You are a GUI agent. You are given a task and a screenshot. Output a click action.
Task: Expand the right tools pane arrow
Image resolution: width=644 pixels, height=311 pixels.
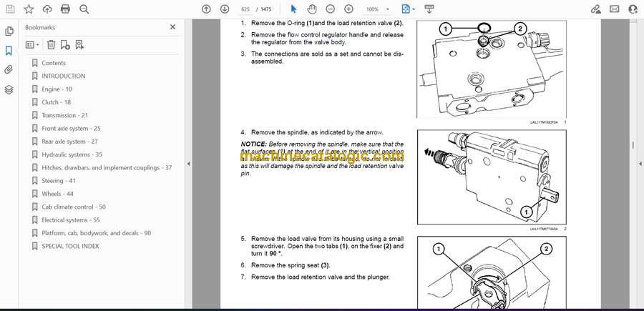[x=640, y=164]
